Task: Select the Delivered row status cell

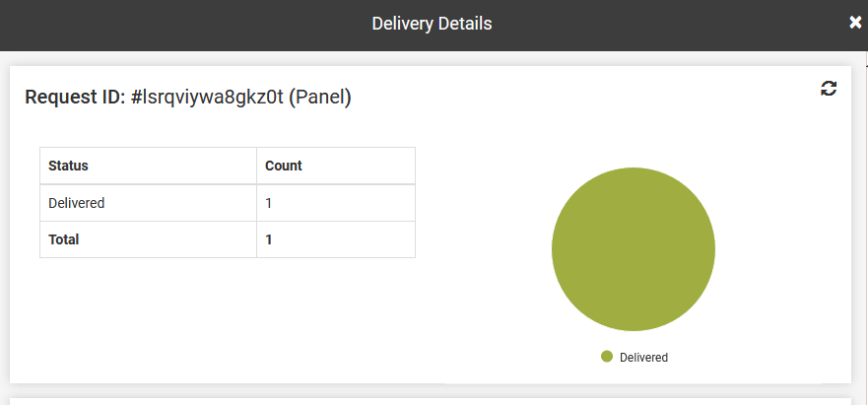Action: (149, 203)
